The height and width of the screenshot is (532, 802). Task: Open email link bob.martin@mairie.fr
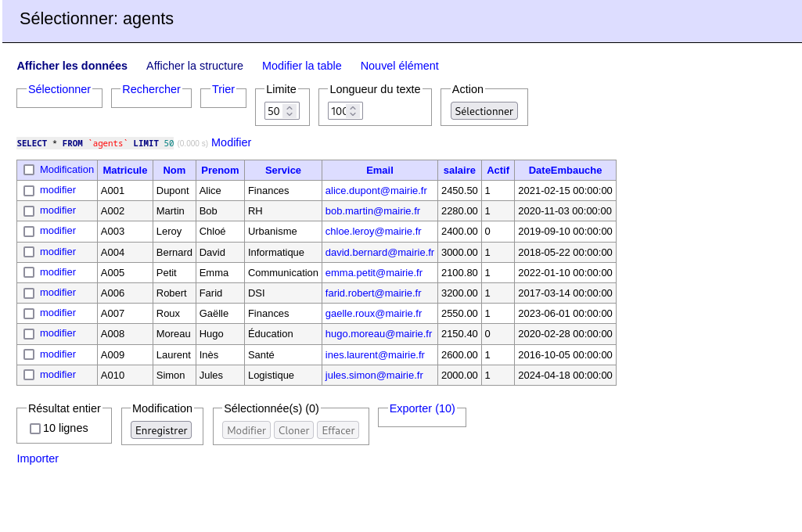point(372,210)
